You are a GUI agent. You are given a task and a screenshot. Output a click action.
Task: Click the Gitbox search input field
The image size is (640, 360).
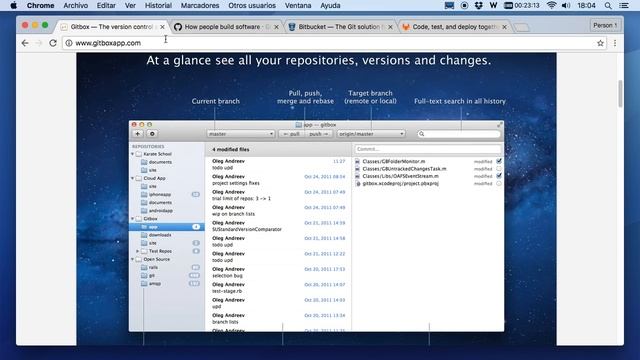(x=459, y=134)
